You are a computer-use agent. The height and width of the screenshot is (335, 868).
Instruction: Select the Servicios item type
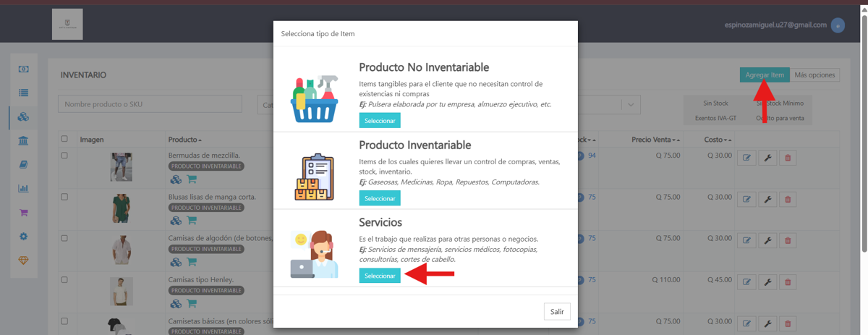point(380,276)
